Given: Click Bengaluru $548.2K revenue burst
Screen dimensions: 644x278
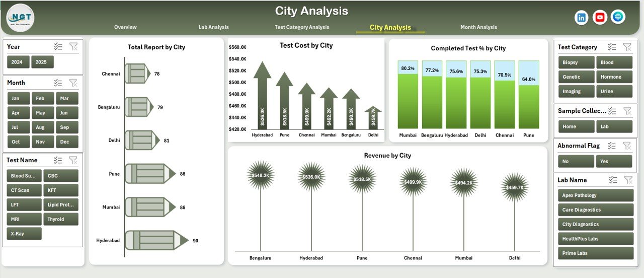Looking at the screenshot, I should pos(260,175).
